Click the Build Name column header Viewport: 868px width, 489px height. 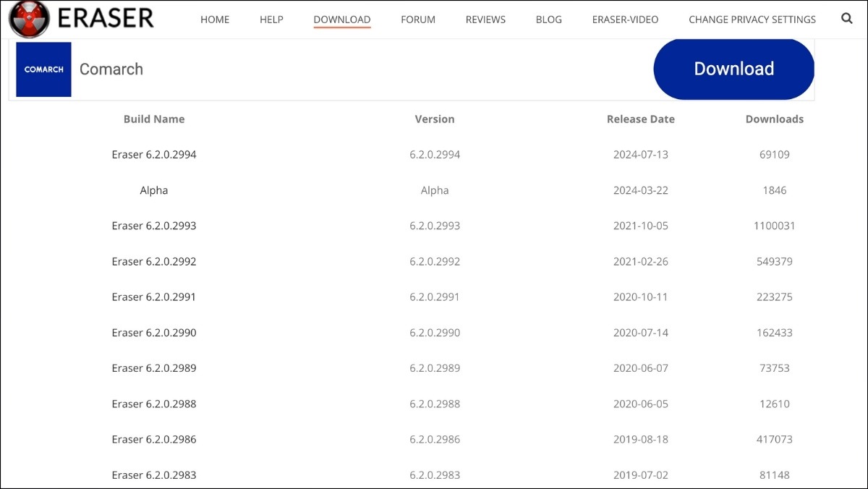154,119
